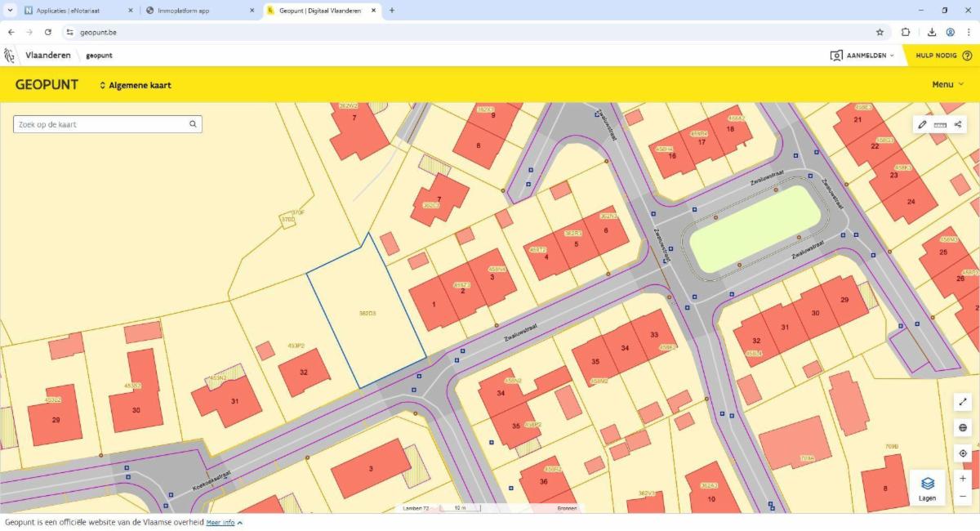The height and width of the screenshot is (531, 980).
Task: Open the share map icon
Action: click(958, 125)
